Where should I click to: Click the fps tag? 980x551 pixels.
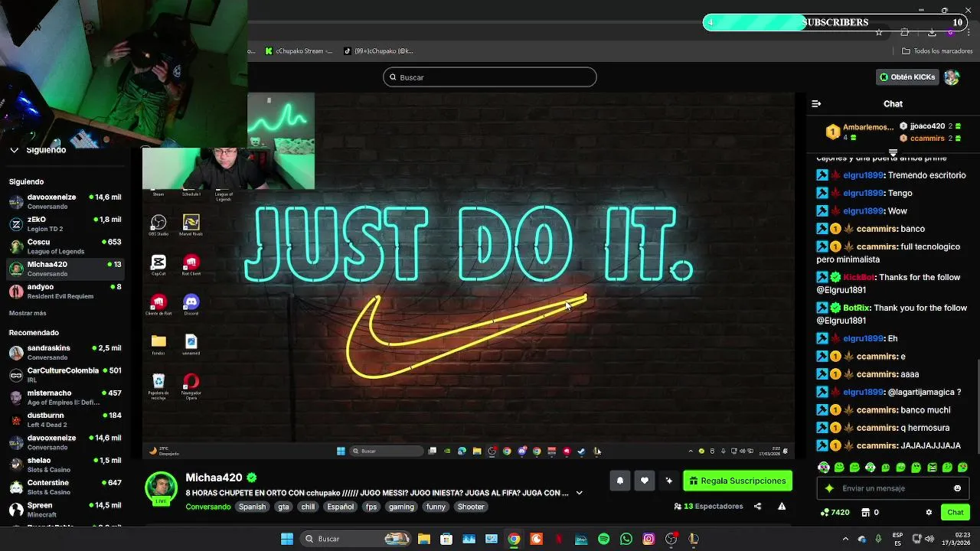pos(371,507)
